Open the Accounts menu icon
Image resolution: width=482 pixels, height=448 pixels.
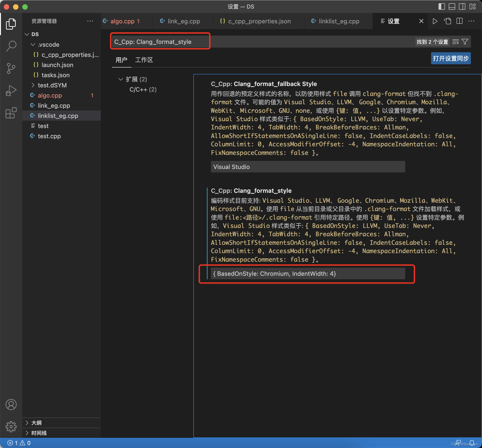pos(11,404)
